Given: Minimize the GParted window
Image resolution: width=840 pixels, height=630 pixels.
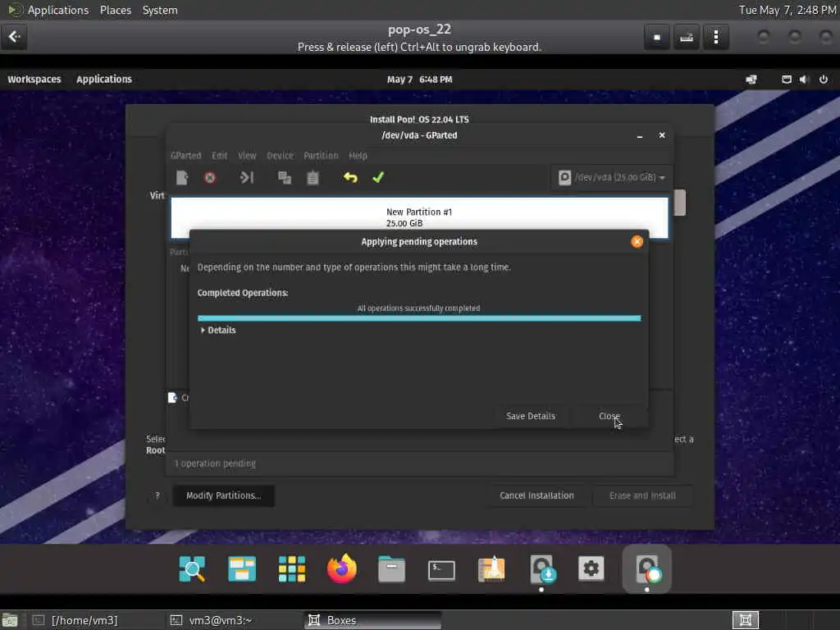Looking at the screenshot, I should (640, 135).
